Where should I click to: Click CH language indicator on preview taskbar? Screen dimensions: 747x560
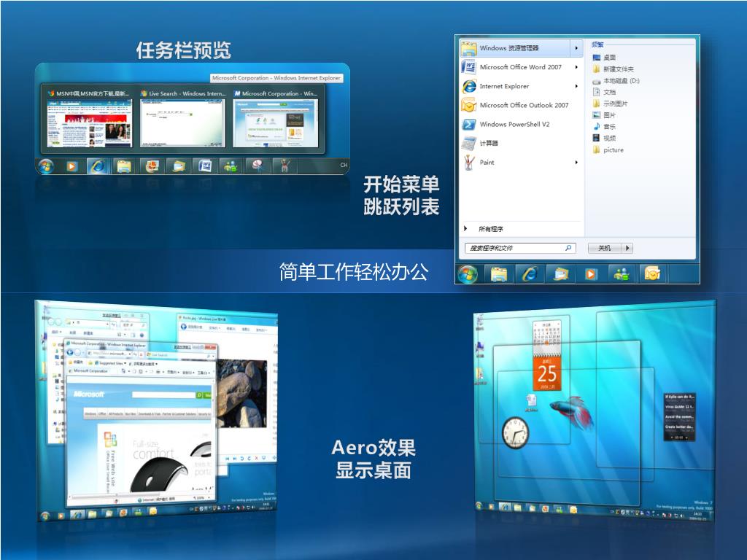(x=344, y=166)
